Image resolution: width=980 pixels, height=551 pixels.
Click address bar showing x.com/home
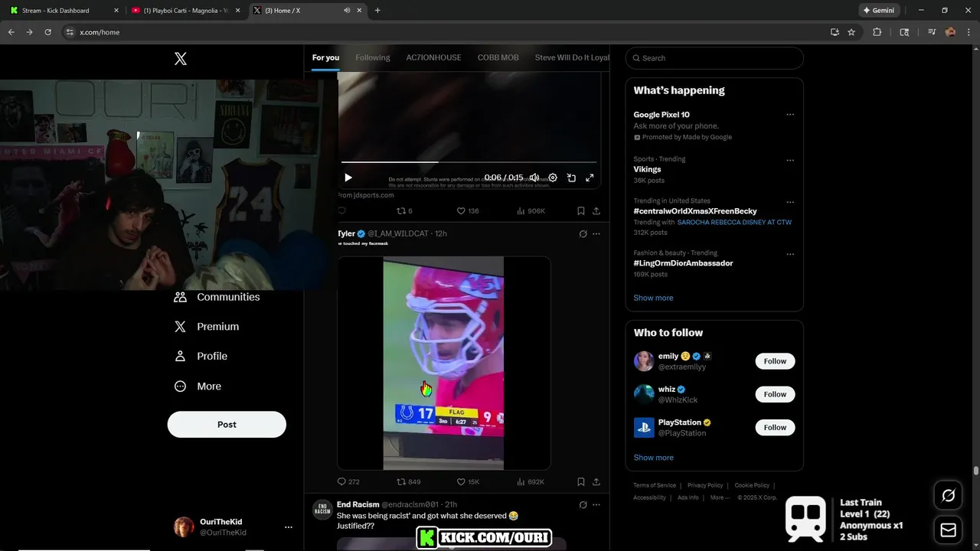(x=444, y=32)
